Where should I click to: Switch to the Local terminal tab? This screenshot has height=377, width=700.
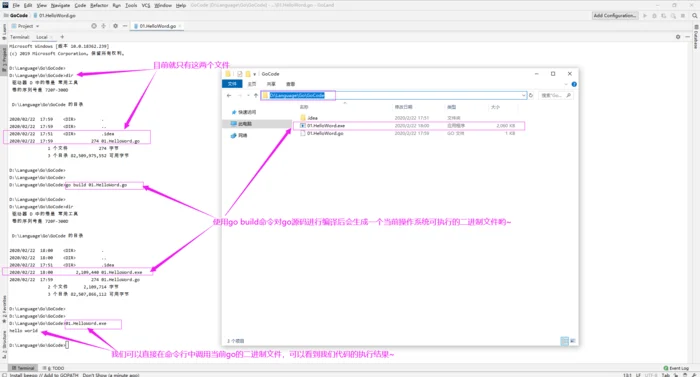tap(42, 37)
